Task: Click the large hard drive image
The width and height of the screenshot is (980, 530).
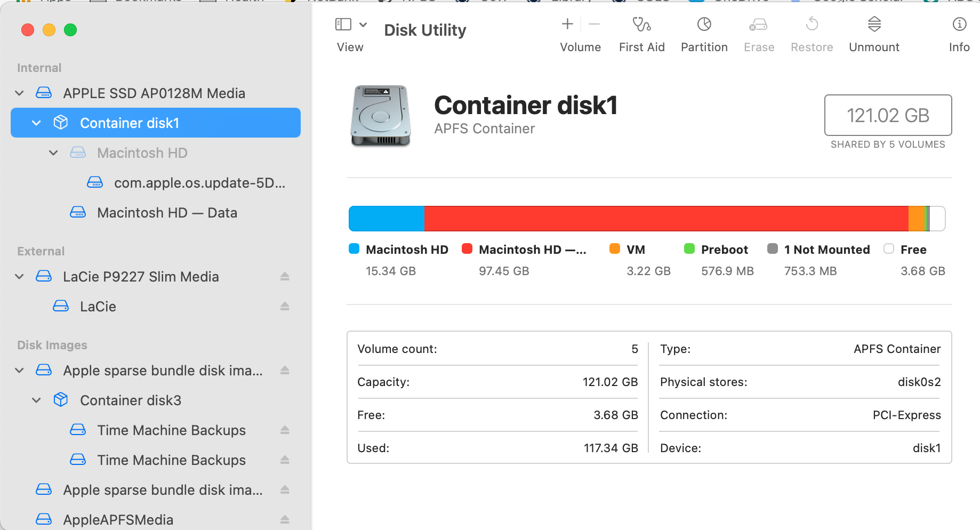Action: click(x=381, y=116)
